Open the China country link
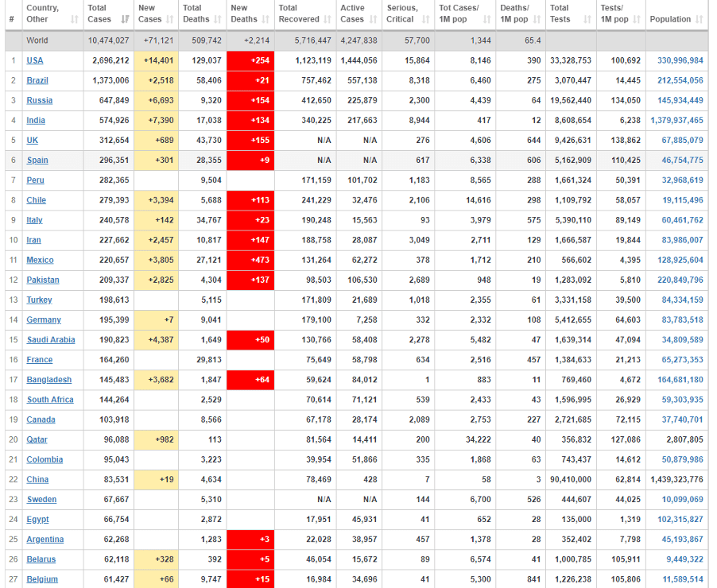The image size is (717, 588). point(37,480)
